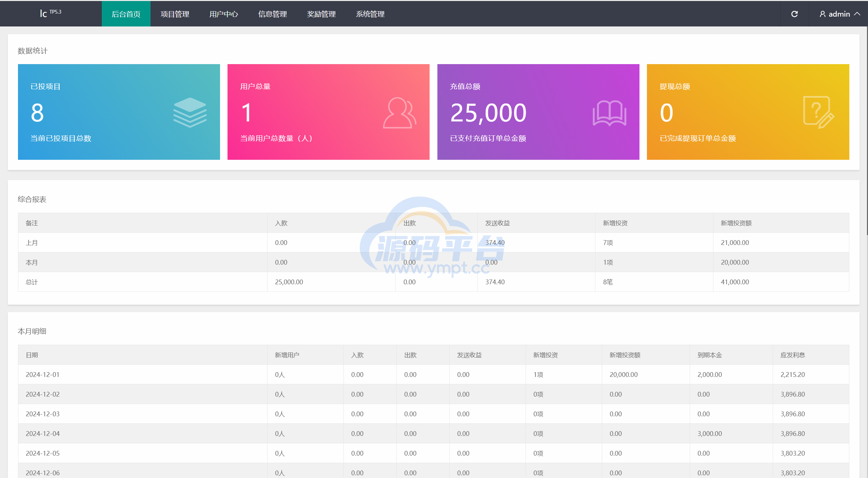Click the 提现总额 card title
The width and height of the screenshot is (868, 478).
(x=675, y=87)
